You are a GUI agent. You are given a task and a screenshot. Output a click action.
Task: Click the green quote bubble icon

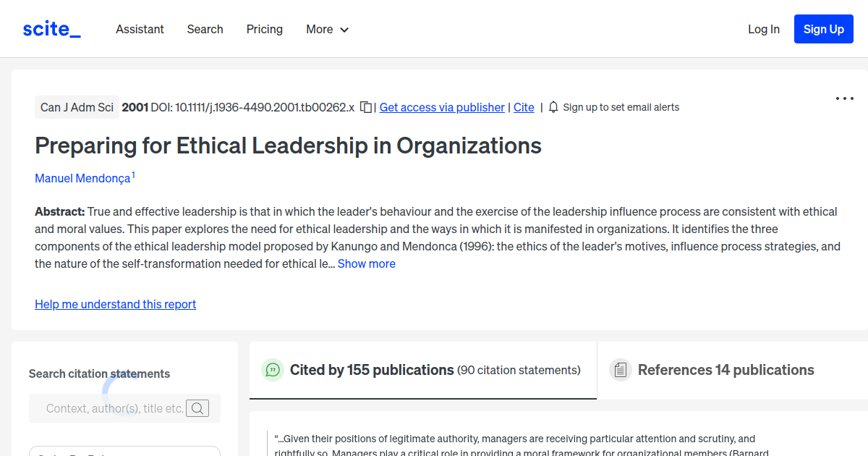pos(272,370)
